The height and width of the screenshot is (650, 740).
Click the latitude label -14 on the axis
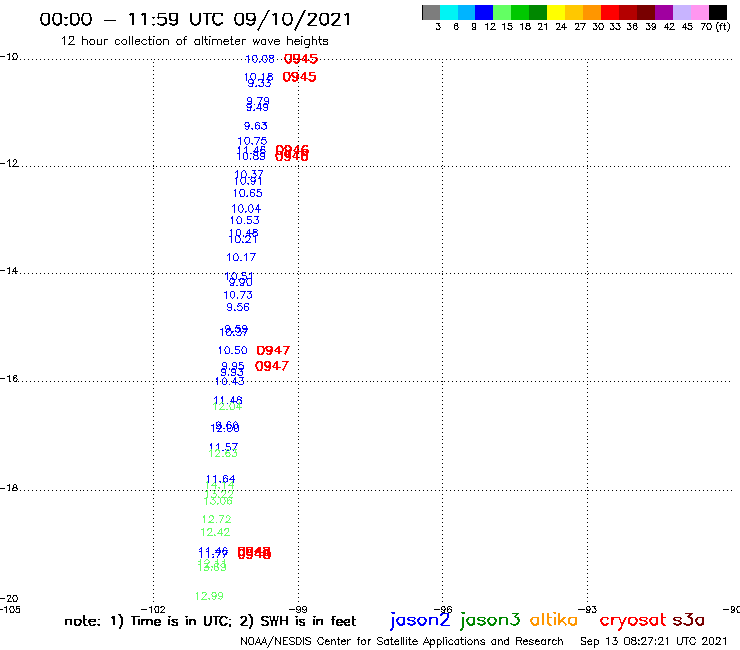[x=9, y=270]
